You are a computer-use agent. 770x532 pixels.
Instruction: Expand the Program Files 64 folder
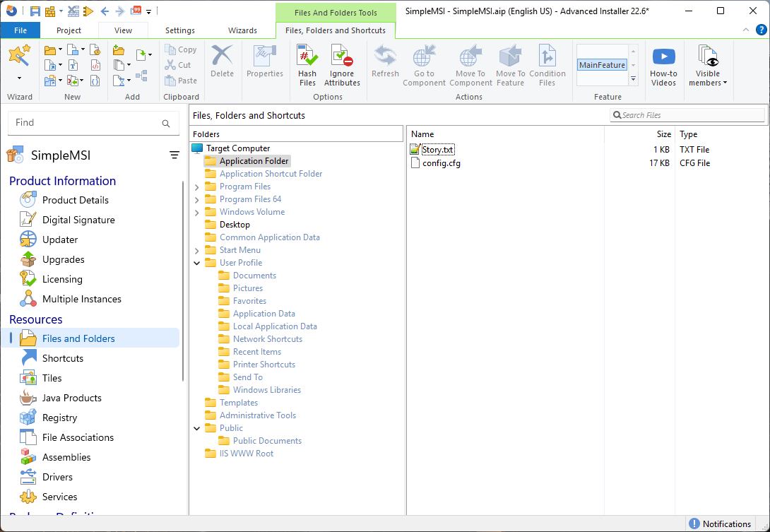click(197, 199)
